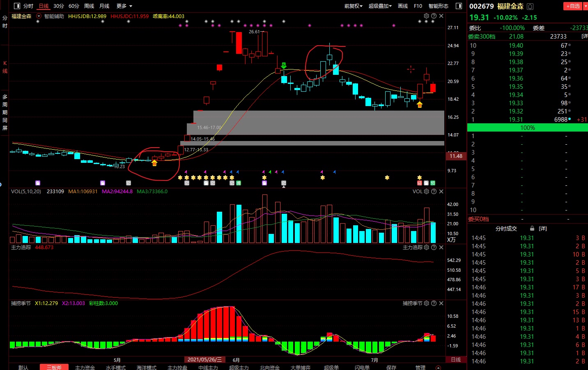Select 多周期同屏 in left sidebar

point(5,112)
